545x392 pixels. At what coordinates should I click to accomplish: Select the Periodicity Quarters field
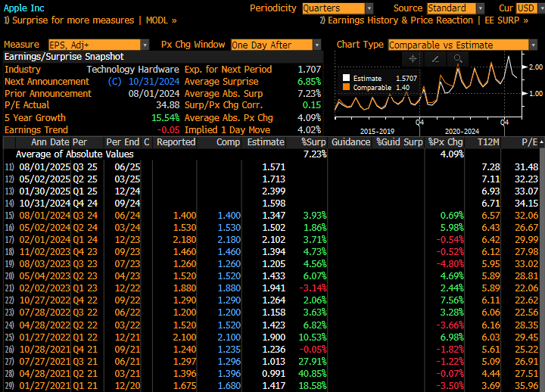[x=333, y=8]
